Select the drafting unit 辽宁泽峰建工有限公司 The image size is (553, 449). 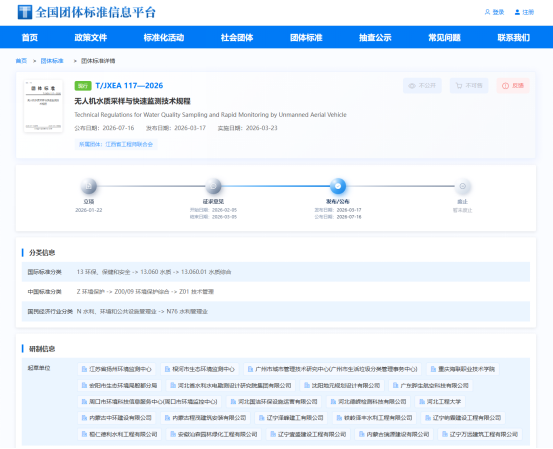tap(291, 418)
